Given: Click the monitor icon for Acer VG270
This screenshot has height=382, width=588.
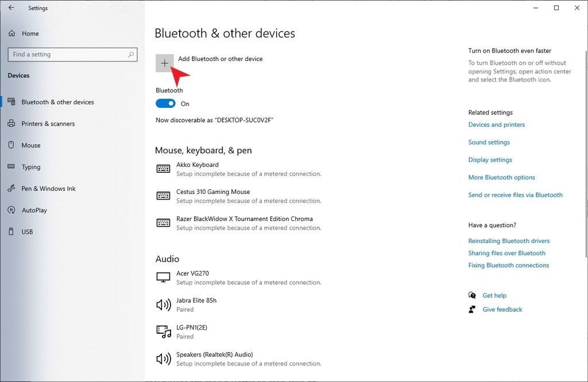Looking at the screenshot, I should (163, 278).
